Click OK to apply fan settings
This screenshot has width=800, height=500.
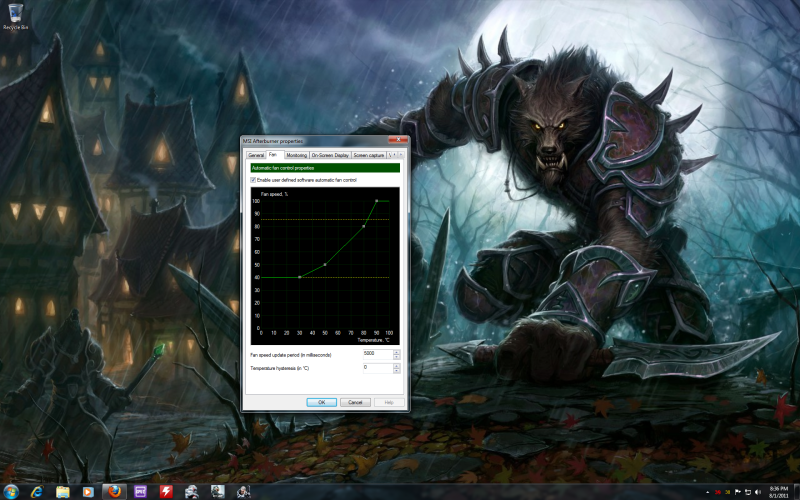coord(321,402)
